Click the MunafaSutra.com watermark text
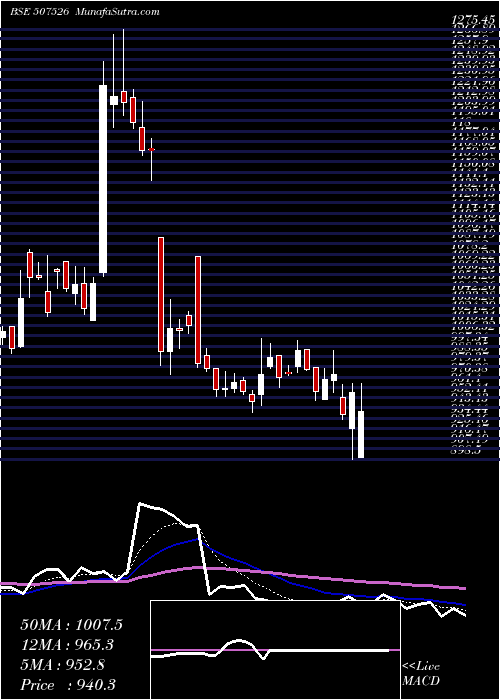 116,12
